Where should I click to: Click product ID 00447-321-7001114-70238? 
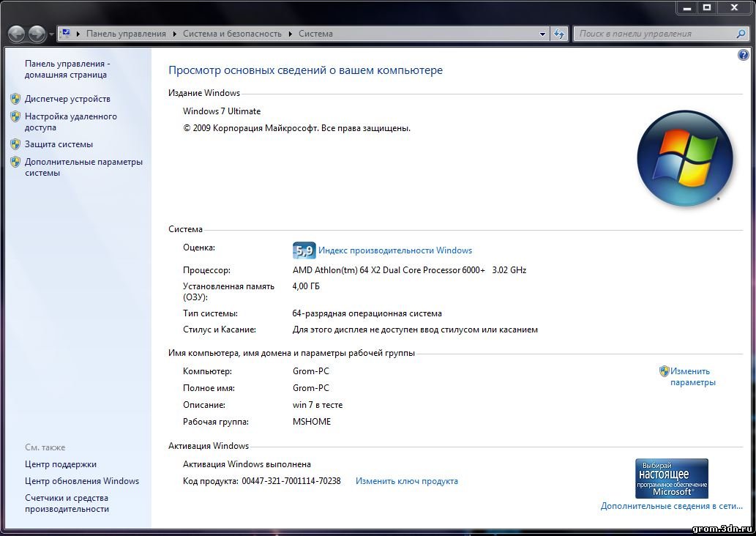coord(291,481)
